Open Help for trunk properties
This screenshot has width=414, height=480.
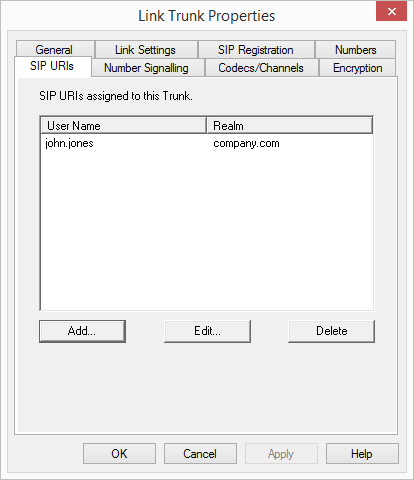coord(362,454)
